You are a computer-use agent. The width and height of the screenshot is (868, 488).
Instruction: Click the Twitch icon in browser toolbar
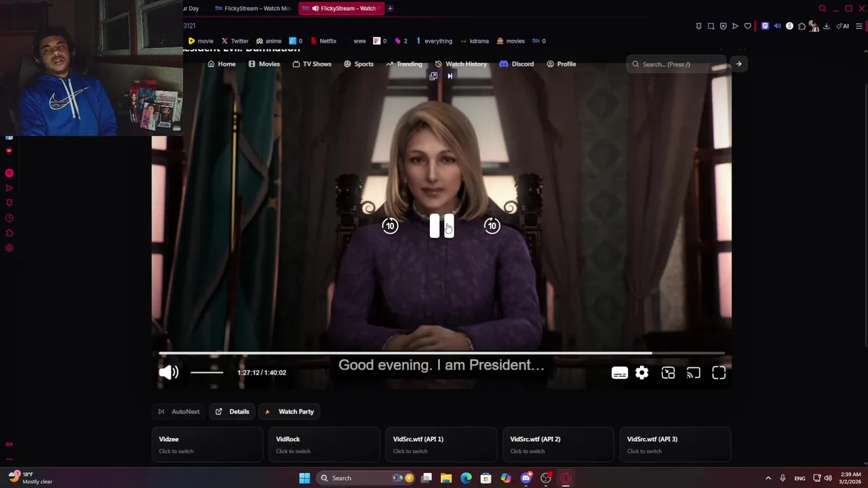tap(765, 26)
